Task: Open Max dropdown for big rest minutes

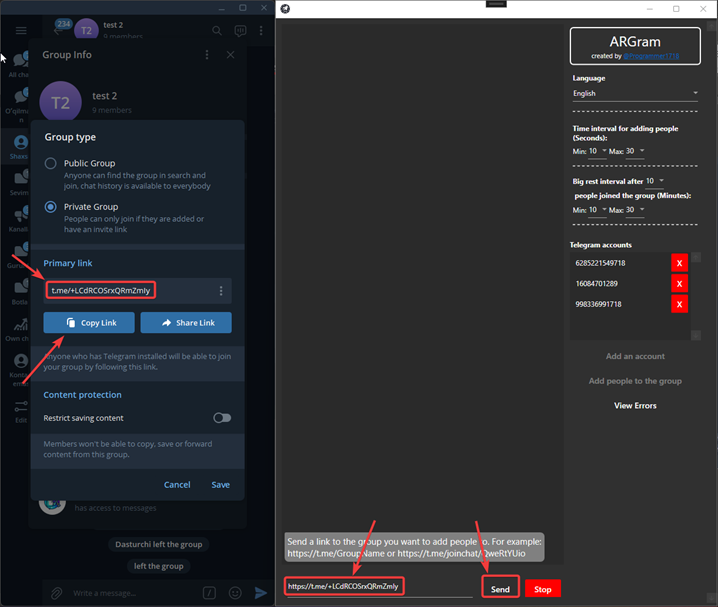Action: (x=635, y=210)
